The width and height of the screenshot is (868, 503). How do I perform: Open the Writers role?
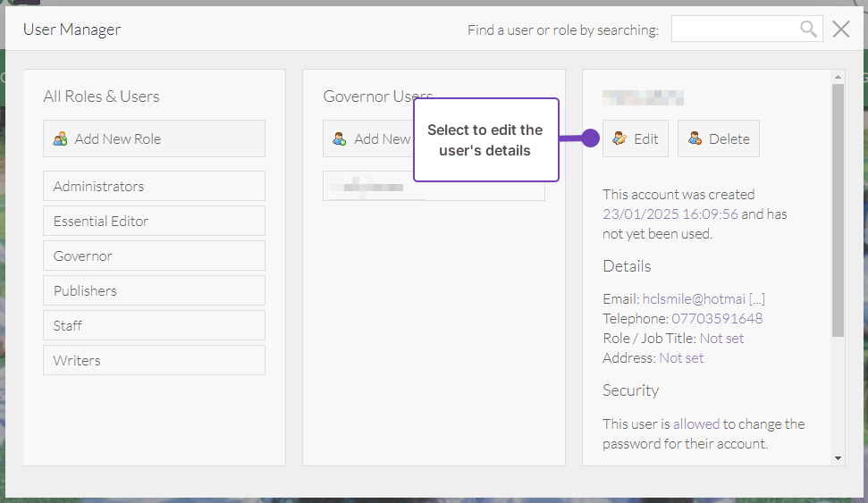154,360
